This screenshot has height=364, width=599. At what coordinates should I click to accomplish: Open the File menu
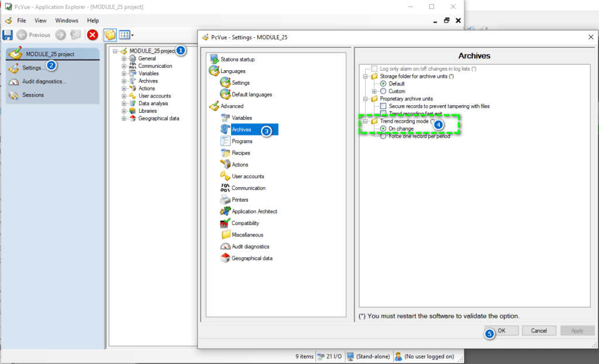(22, 20)
